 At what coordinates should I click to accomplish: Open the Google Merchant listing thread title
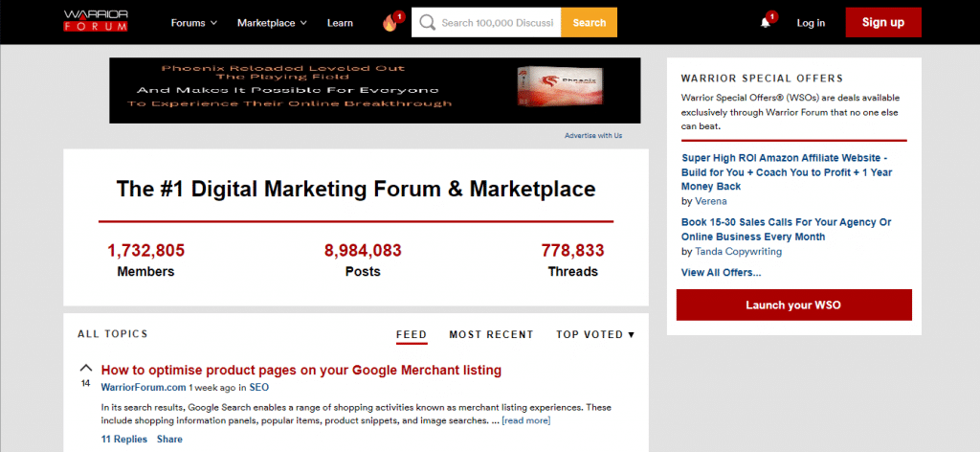pos(301,370)
